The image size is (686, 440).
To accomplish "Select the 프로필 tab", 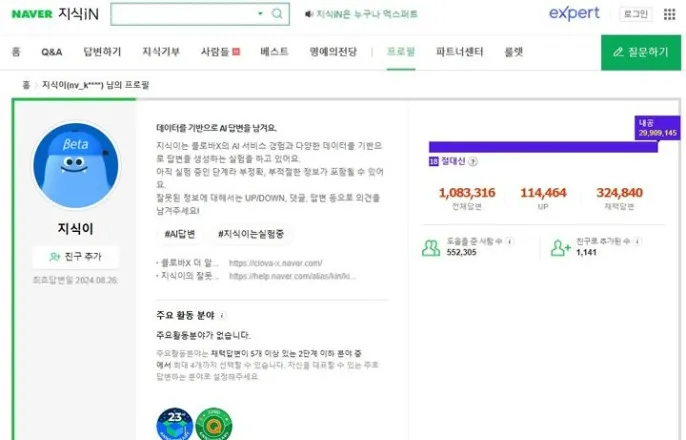I will 401,52.
